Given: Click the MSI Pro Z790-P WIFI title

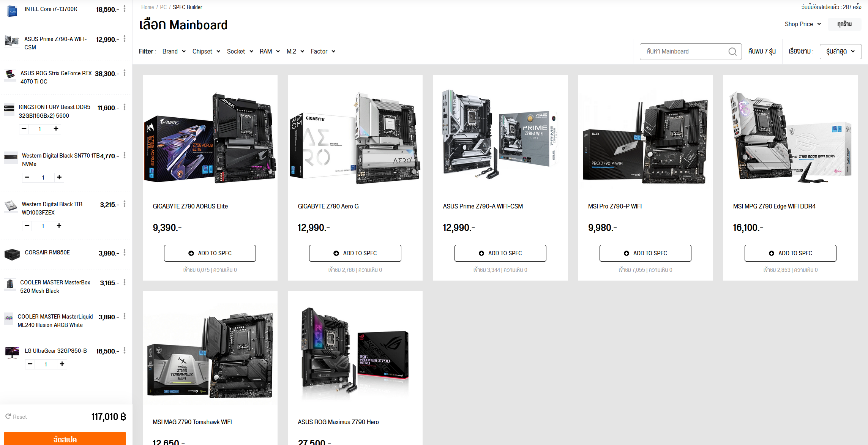Looking at the screenshot, I should [615, 206].
